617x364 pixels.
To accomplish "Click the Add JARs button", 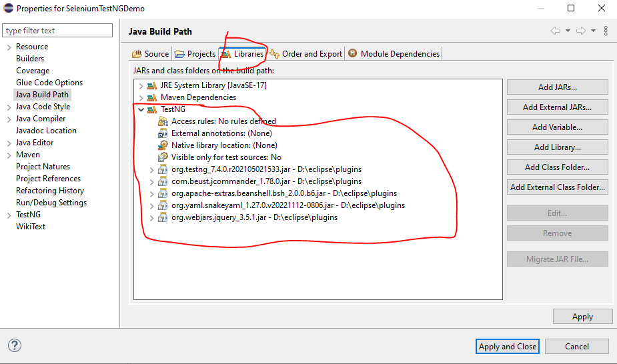I will 557,87.
